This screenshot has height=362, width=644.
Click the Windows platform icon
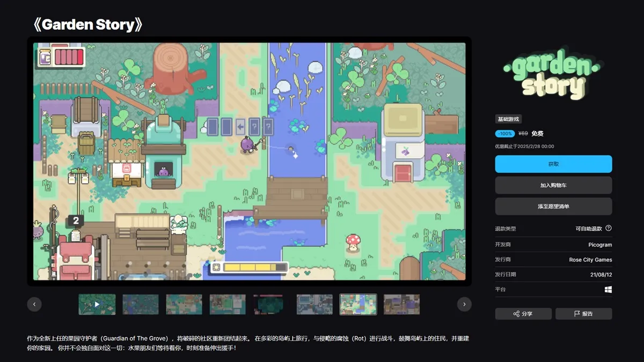point(609,290)
